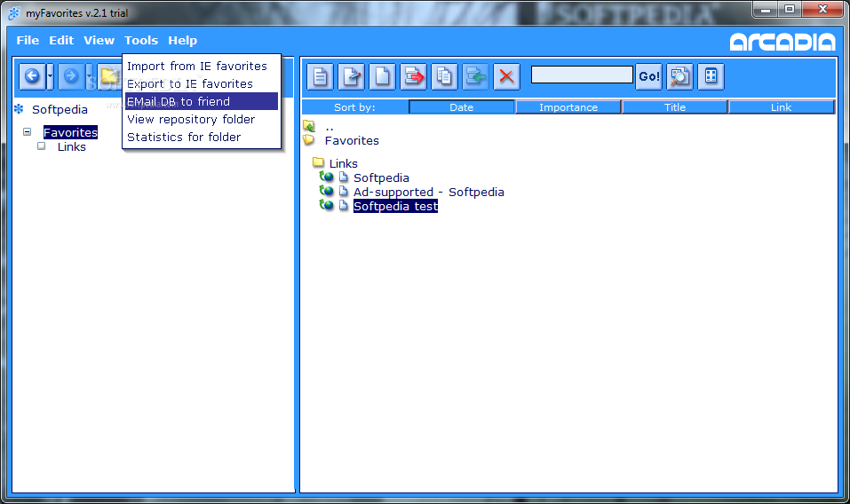Select the Ad-supported - Softpedia bookmark
This screenshot has height=504, width=850.
pyautogui.click(x=429, y=193)
